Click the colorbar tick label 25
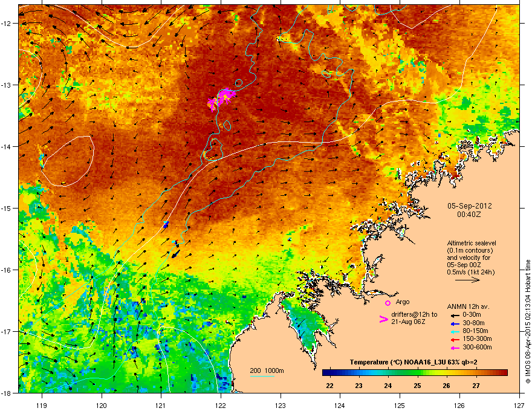Screen dimensions: 532x411 417,386
